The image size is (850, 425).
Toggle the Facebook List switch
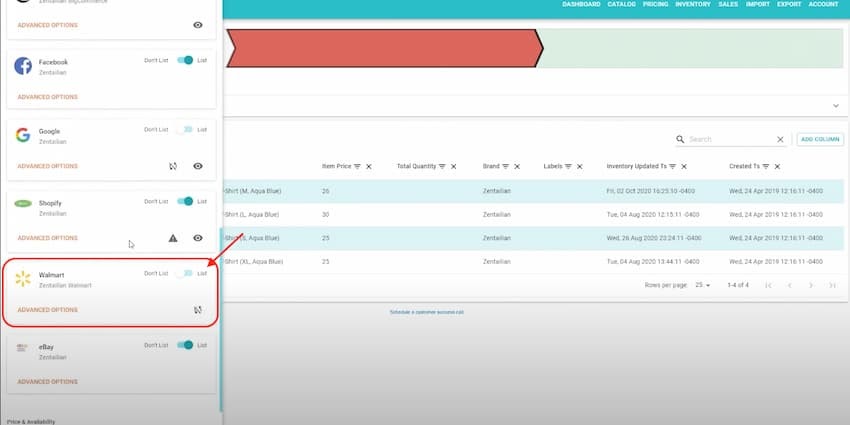click(185, 60)
